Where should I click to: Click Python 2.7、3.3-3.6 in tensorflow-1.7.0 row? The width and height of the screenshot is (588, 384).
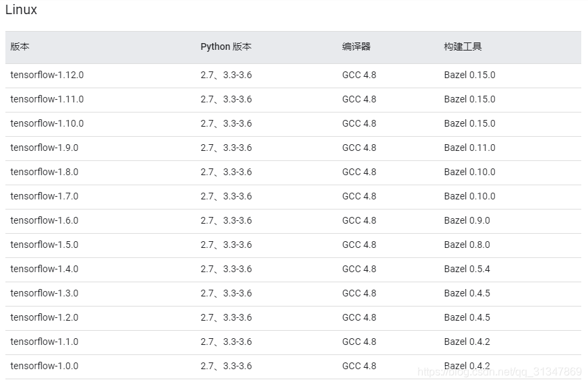(x=226, y=196)
